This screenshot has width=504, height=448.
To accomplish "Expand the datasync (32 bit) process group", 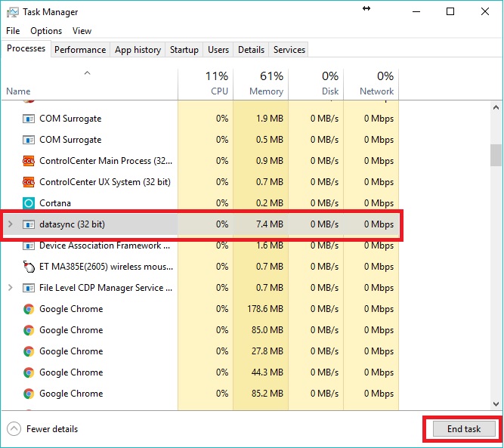I will click(x=11, y=224).
